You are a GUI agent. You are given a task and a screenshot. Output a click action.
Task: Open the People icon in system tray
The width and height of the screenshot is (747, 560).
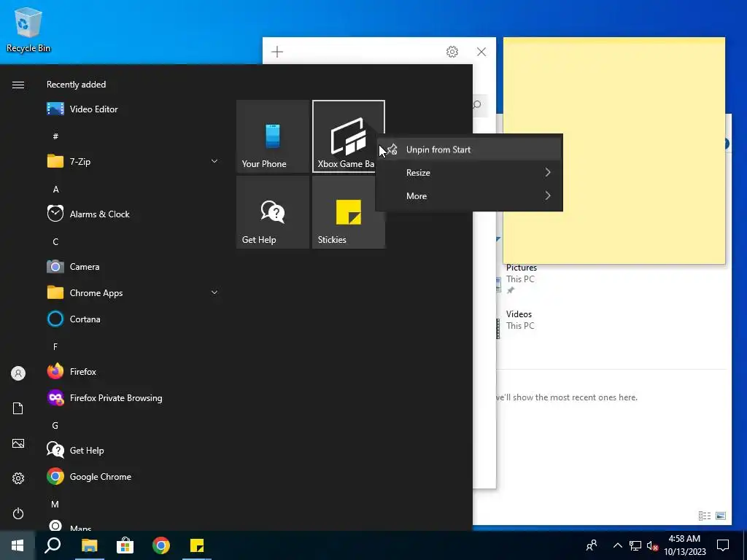[592, 545]
